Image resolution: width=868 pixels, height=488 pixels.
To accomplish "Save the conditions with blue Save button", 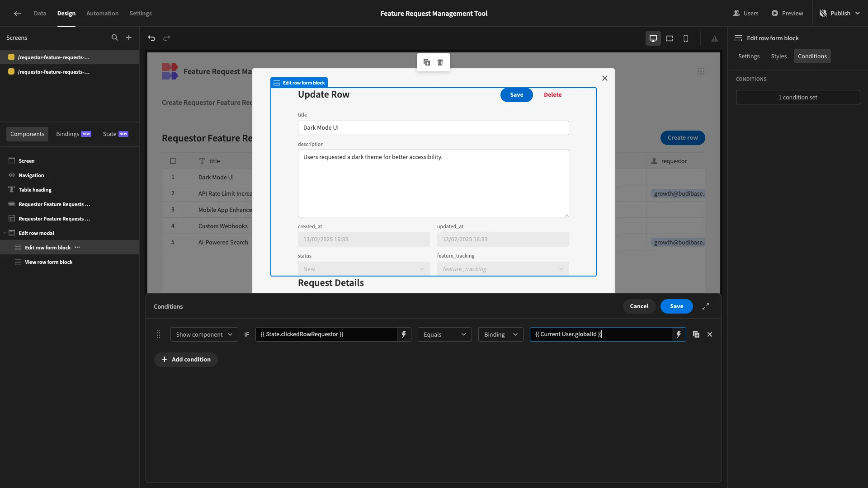I will click(677, 306).
